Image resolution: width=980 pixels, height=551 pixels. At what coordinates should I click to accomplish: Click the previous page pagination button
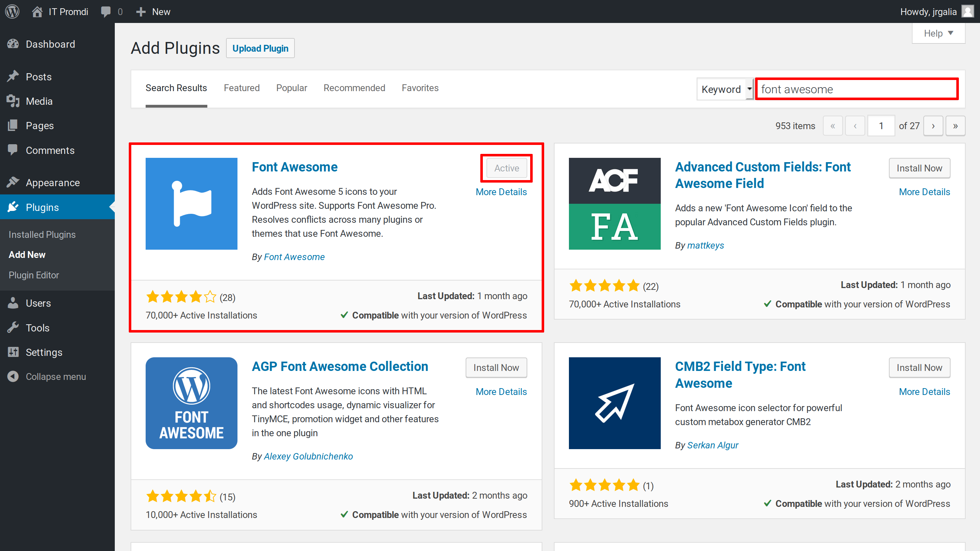click(x=855, y=126)
